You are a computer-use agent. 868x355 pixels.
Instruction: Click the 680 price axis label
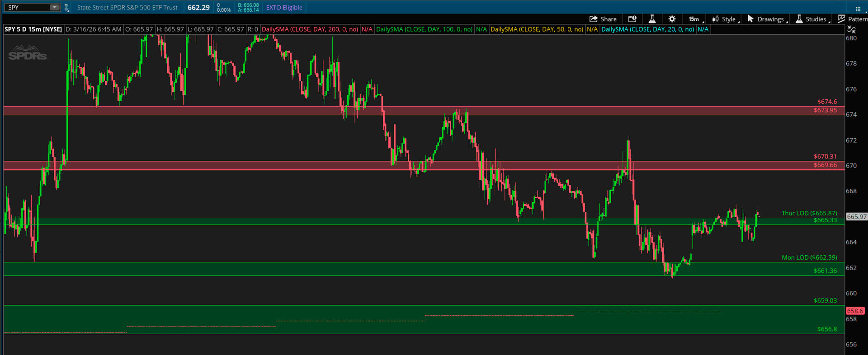(x=851, y=38)
